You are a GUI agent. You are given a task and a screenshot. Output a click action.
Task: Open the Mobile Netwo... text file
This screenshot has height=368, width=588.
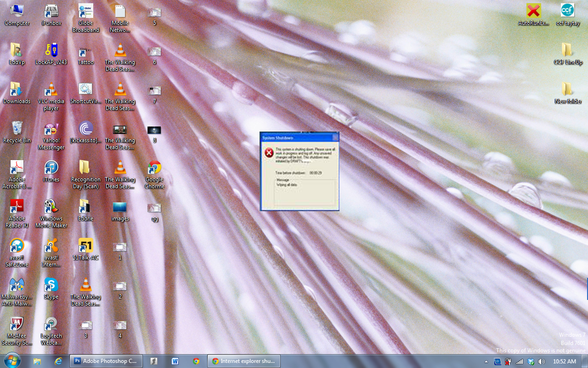(120, 18)
